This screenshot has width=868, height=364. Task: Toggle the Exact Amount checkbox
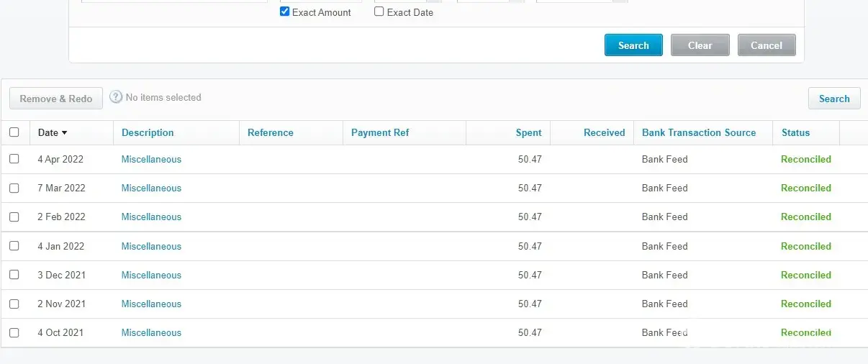284,12
